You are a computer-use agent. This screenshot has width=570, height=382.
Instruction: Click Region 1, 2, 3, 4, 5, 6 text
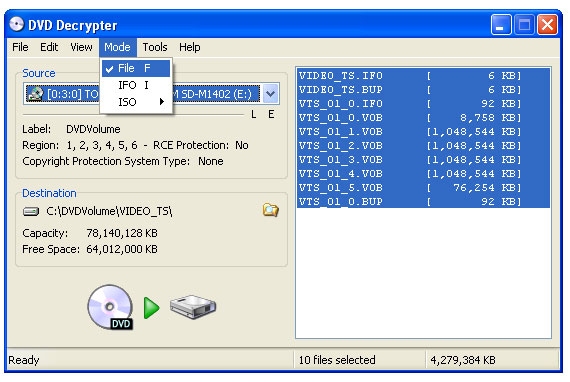[80, 145]
